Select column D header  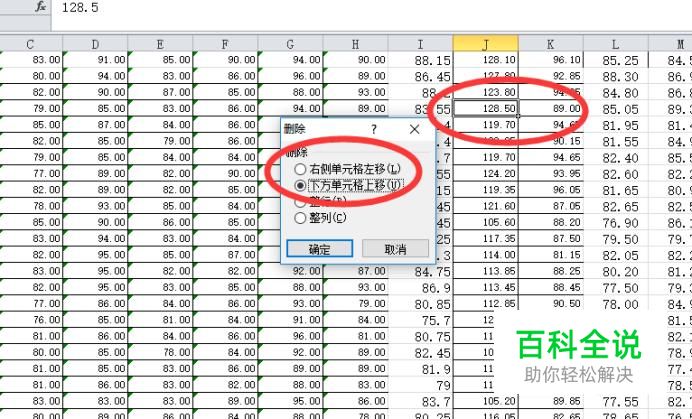(95, 44)
